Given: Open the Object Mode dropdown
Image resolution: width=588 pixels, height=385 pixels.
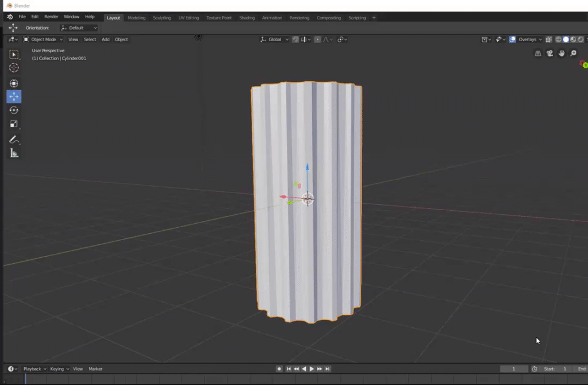Looking at the screenshot, I should (x=43, y=39).
